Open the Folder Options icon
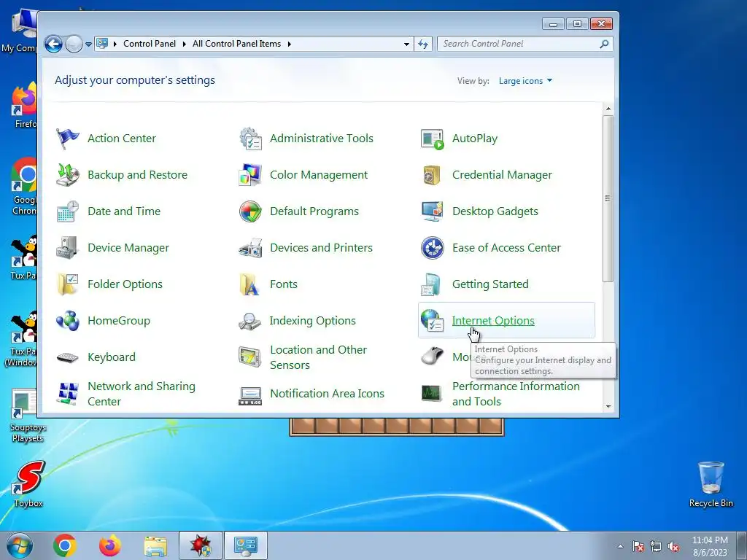This screenshot has width=747, height=560. (x=67, y=284)
